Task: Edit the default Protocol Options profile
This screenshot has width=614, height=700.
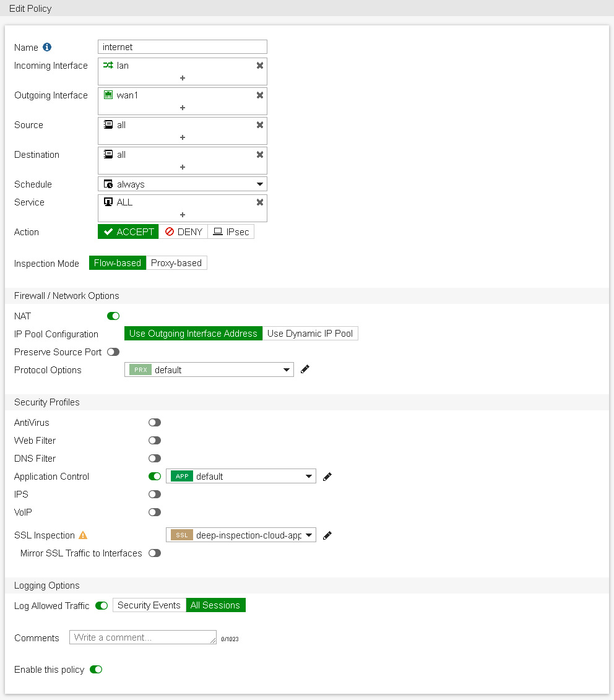Action: [x=304, y=369]
